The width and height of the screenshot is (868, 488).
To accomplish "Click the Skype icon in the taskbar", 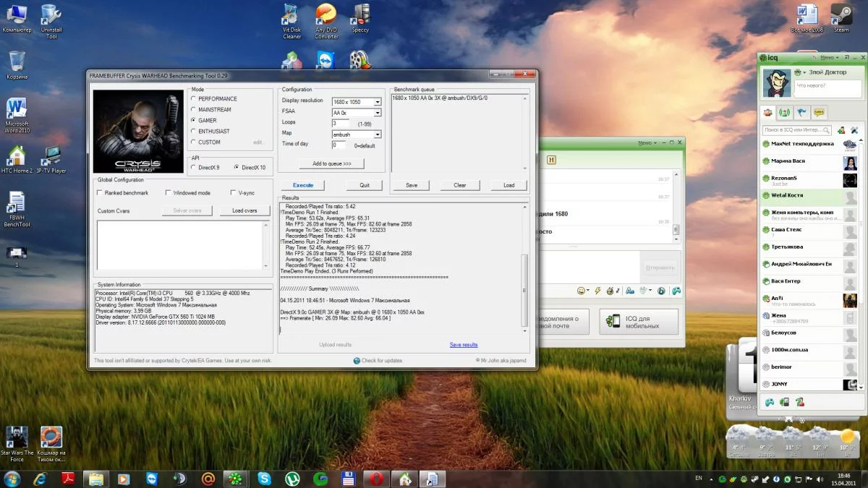I will point(264,479).
